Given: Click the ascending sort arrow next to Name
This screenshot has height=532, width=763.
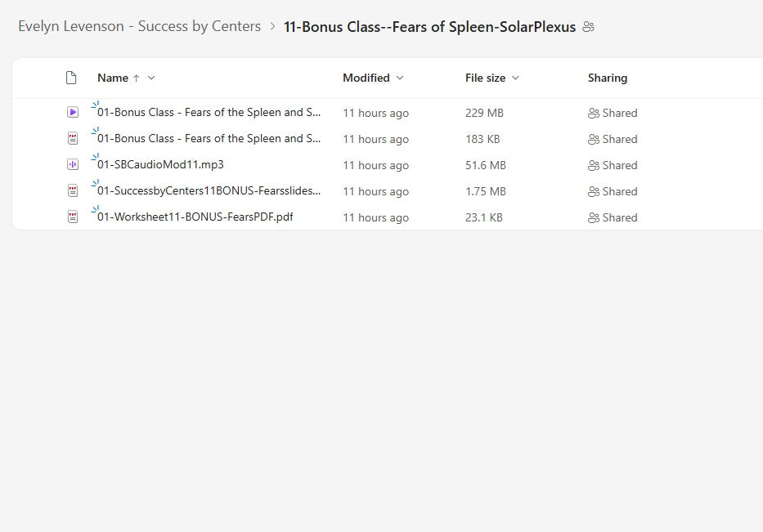Looking at the screenshot, I should tap(137, 78).
